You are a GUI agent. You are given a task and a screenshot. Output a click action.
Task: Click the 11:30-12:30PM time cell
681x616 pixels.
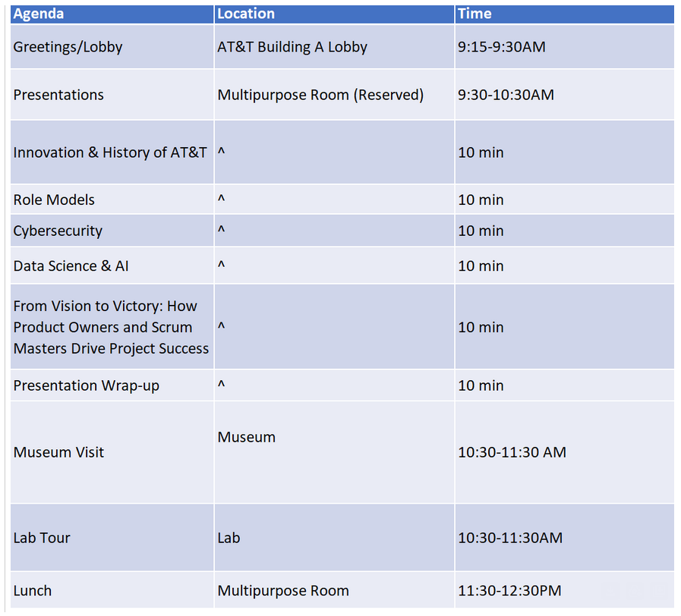pyautogui.click(x=564, y=590)
